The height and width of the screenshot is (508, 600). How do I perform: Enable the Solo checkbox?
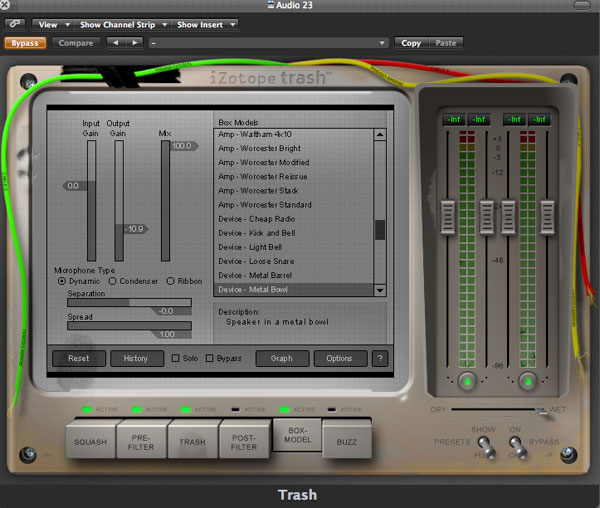click(x=175, y=358)
